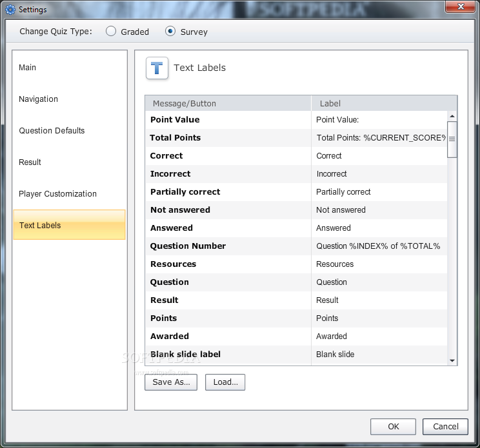Click the Cancel button
Image resolution: width=480 pixels, height=448 pixels.
click(x=445, y=427)
